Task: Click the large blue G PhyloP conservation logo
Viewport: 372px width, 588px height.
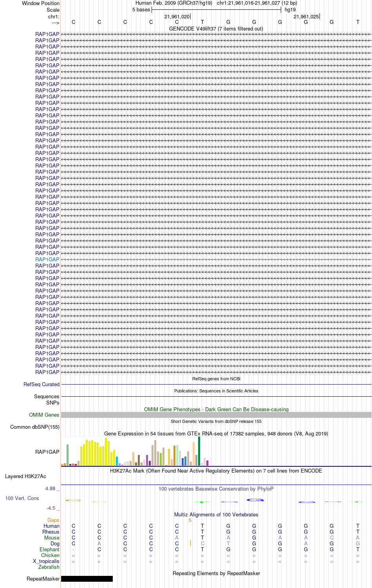Action: coord(255,500)
